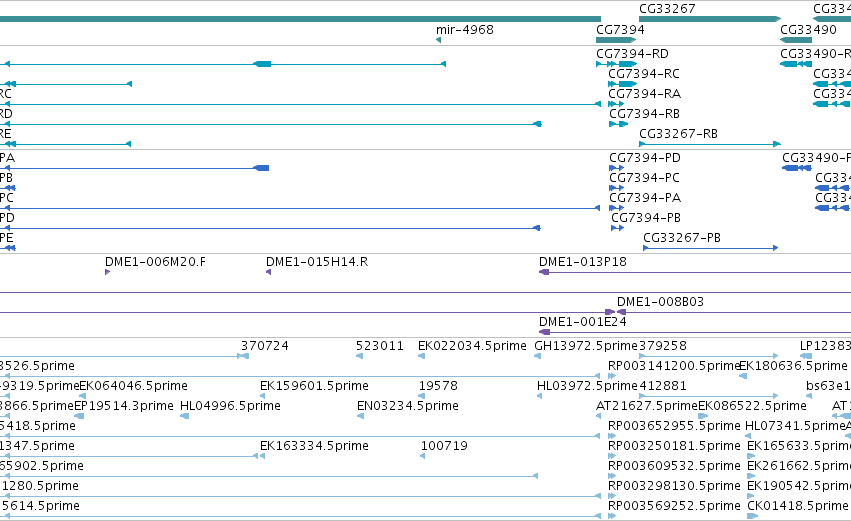Select RP003141200.5prime EST label
The width and height of the screenshot is (851, 521).
(674, 366)
